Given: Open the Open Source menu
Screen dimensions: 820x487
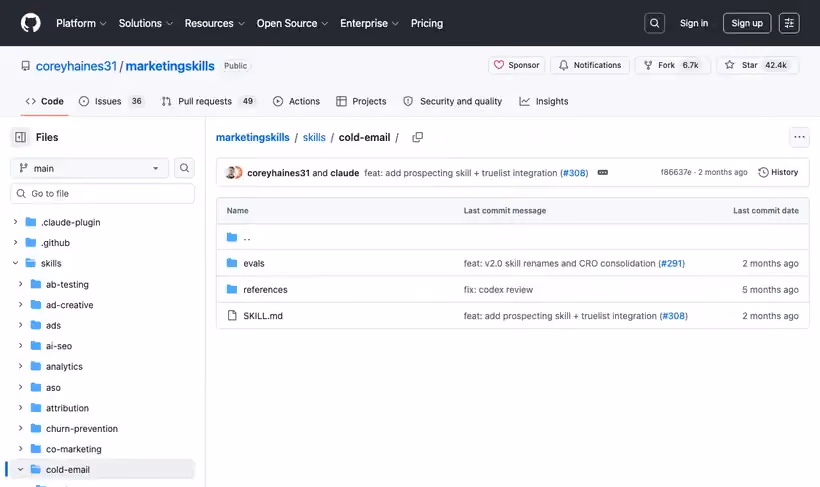Looking at the screenshot, I should point(292,23).
